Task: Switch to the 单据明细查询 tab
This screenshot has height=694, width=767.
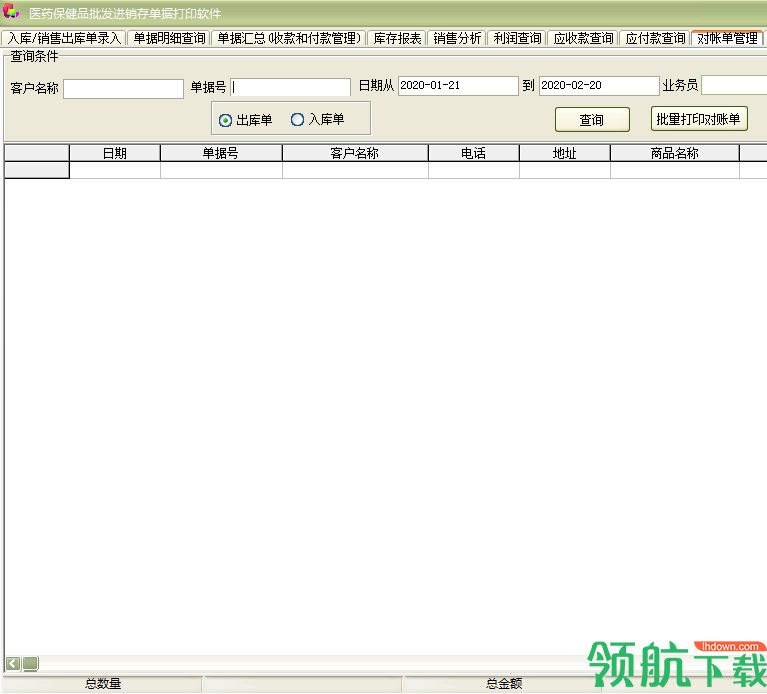Action: point(169,38)
